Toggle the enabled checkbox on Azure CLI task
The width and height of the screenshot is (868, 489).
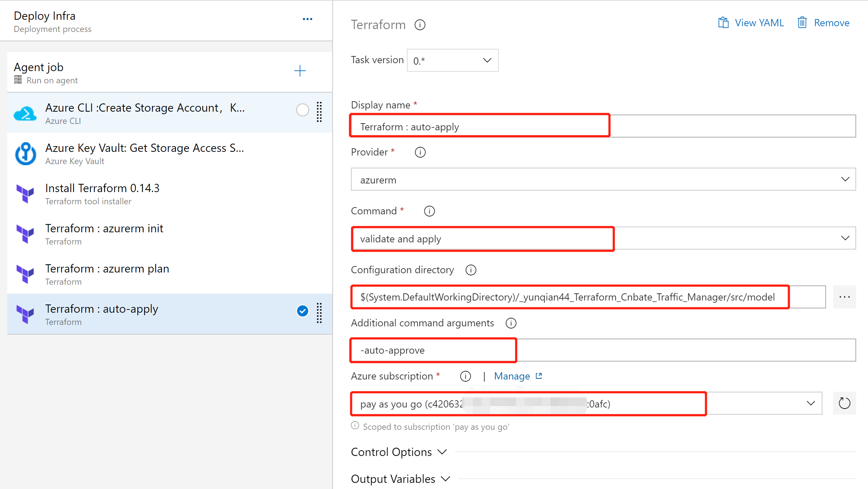(x=302, y=110)
